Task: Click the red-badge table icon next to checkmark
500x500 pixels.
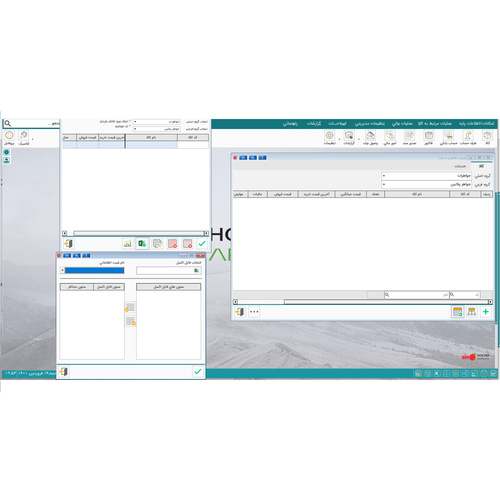Action: tap(187, 244)
